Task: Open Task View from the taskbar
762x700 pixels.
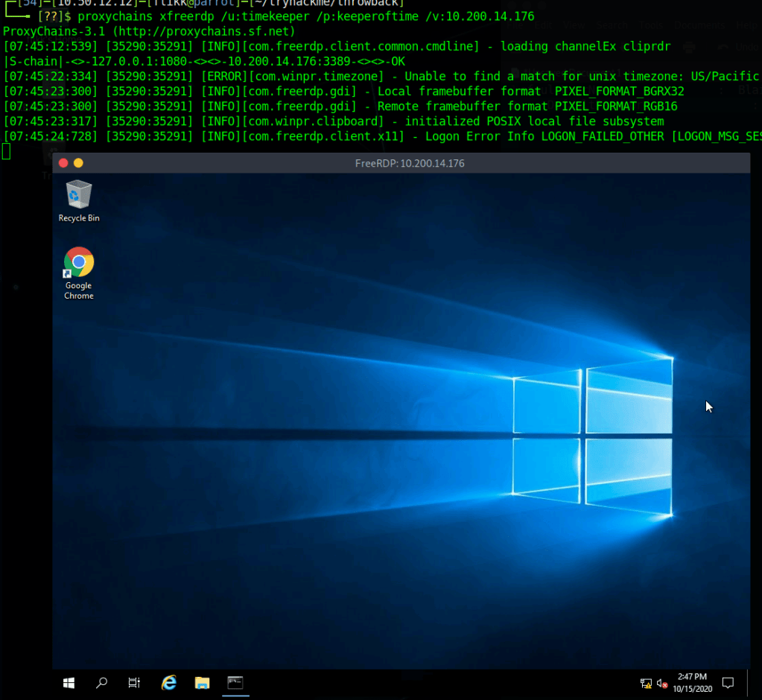Action: (134, 682)
